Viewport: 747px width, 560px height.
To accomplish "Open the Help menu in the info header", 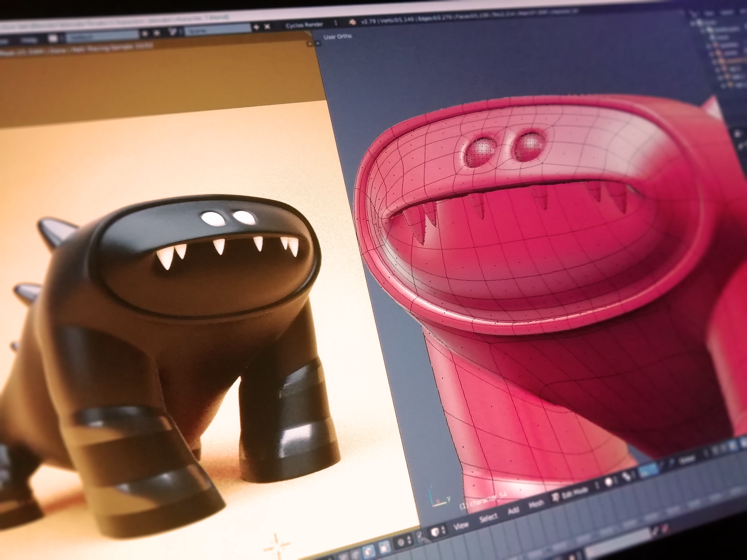I will (x=29, y=40).
